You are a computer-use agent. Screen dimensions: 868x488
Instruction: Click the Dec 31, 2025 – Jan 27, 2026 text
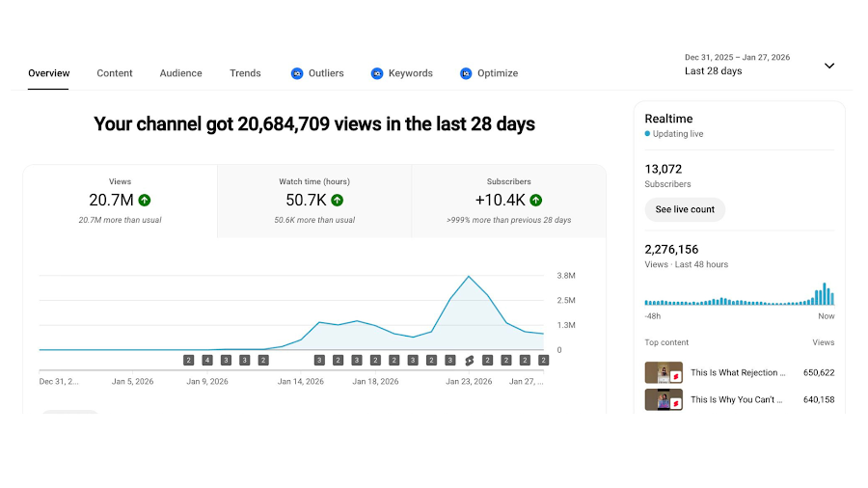(738, 58)
